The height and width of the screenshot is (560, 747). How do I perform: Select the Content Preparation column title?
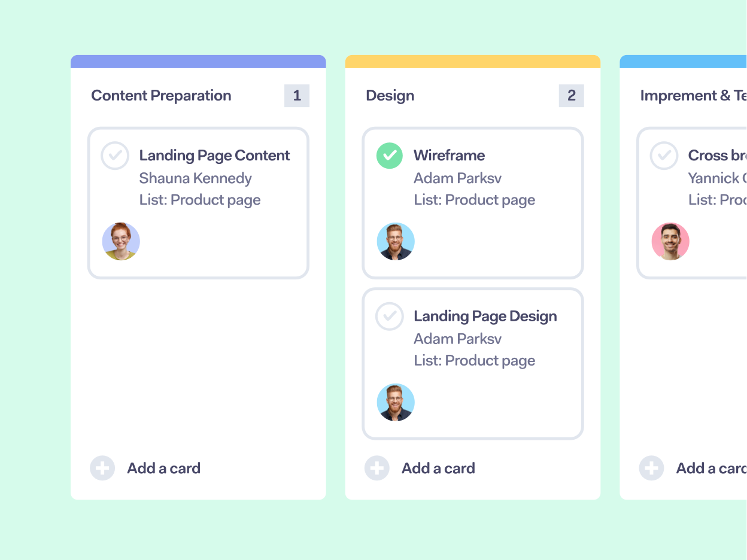click(161, 96)
